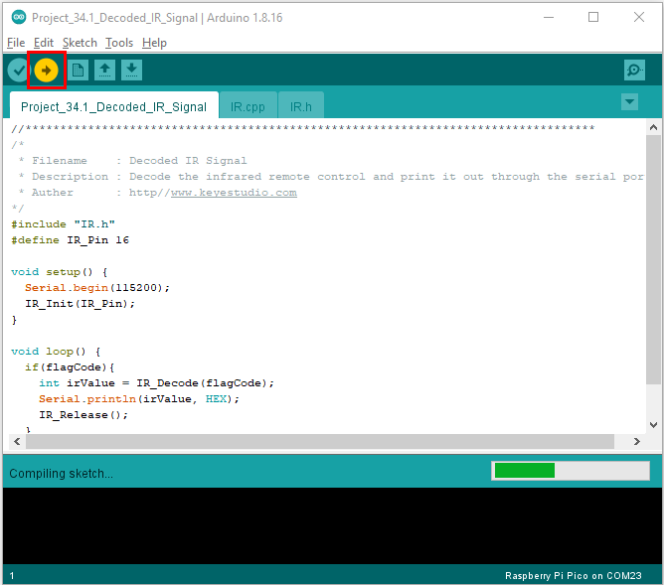Click the line number 1 in status bar
This screenshot has height=586, width=664.
(12, 575)
